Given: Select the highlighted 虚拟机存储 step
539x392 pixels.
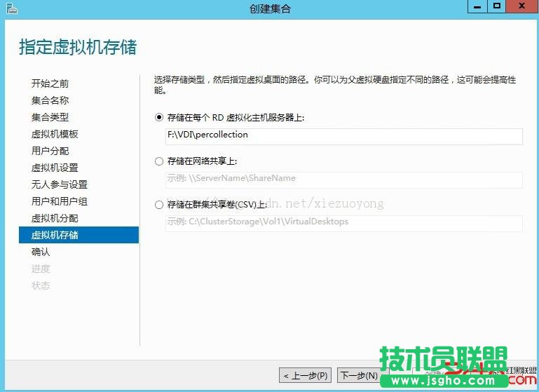Looking at the screenshot, I should point(79,235).
